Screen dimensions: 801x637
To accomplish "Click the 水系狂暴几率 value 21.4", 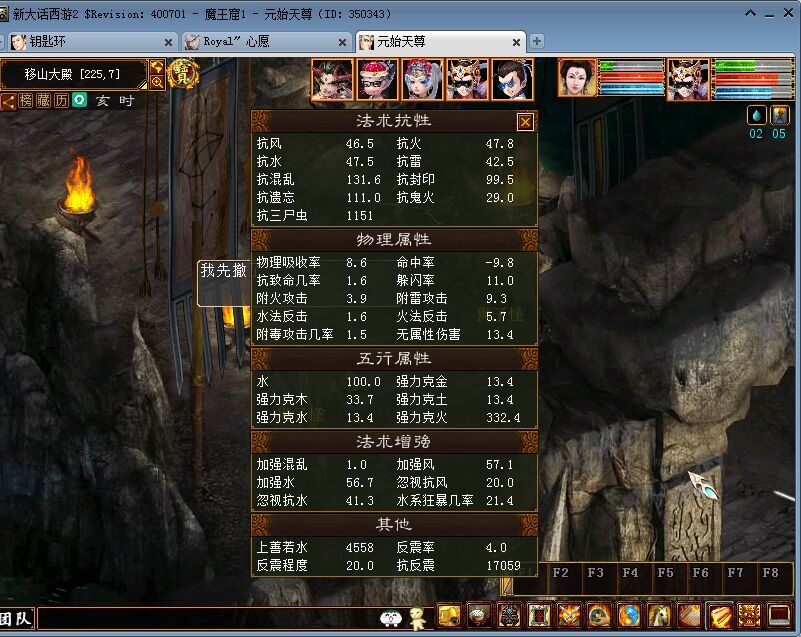I will click(x=500, y=501).
